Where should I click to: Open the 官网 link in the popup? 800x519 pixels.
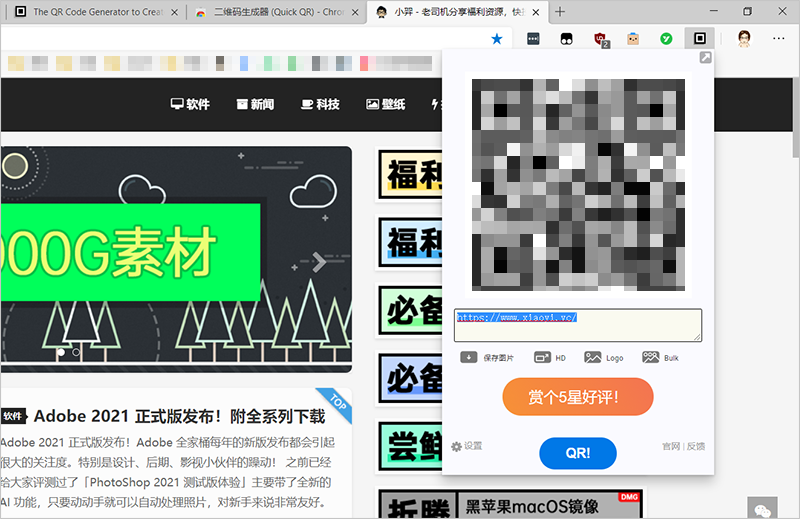[x=671, y=447]
